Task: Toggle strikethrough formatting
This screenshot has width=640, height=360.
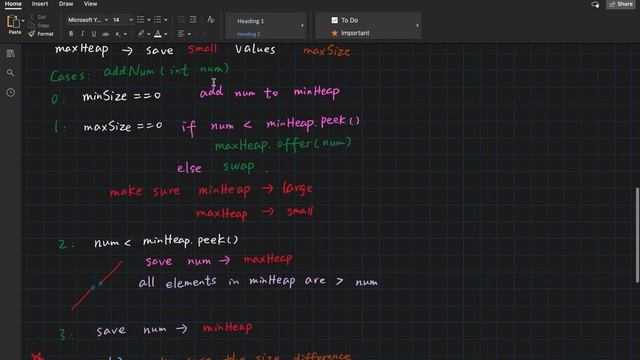Action: coord(106,34)
